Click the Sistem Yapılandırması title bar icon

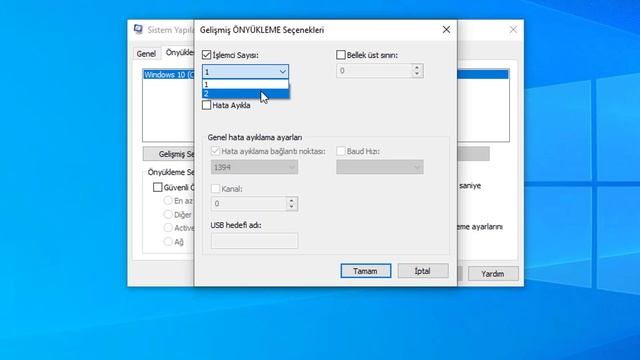[x=138, y=29]
